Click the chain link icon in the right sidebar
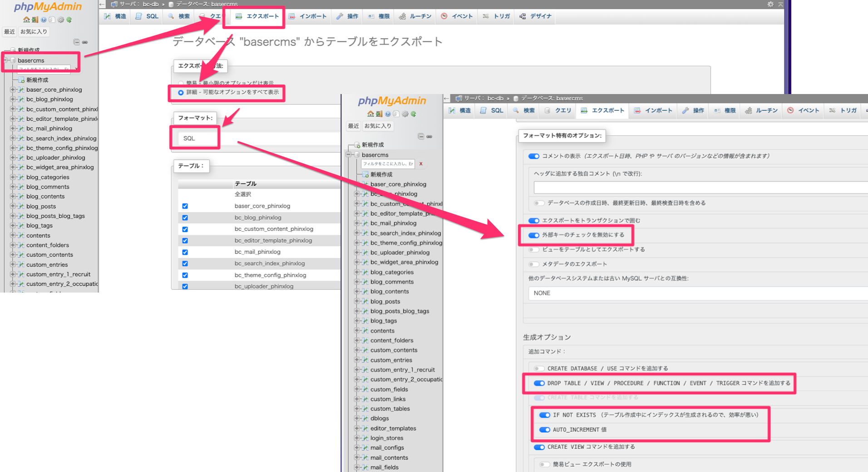The width and height of the screenshot is (868, 472). tap(429, 136)
